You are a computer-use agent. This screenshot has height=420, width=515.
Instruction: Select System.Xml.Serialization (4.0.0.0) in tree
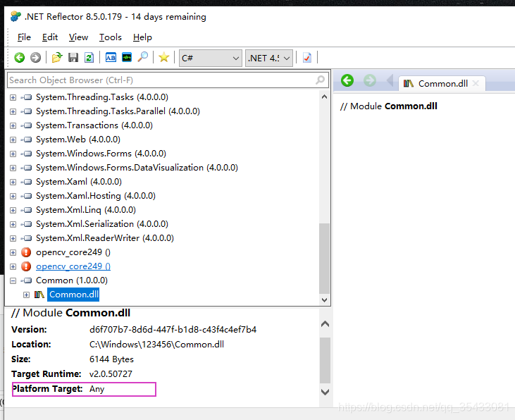point(102,224)
